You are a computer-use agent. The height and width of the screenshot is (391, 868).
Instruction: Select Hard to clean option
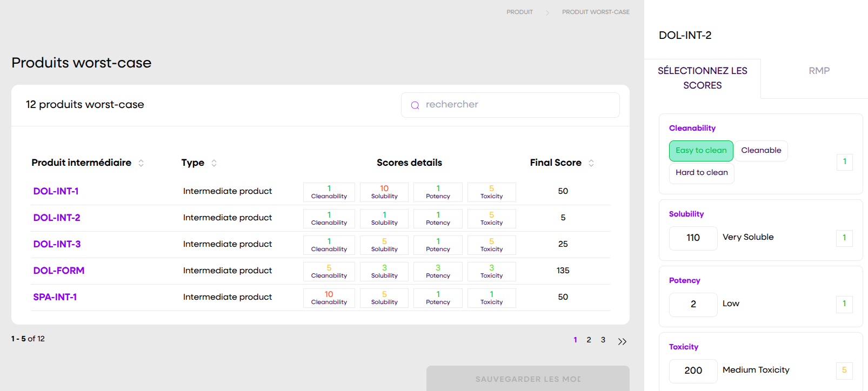[x=702, y=173]
